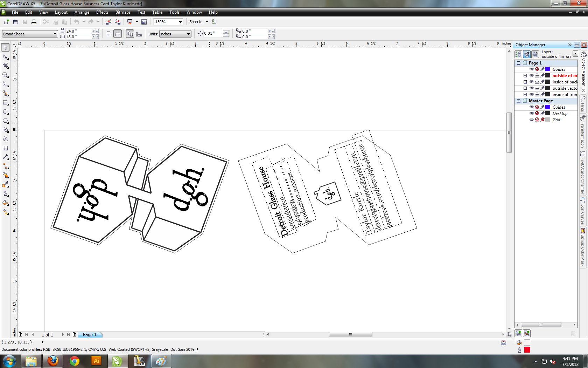Click the New document icon

pyautogui.click(x=6, y=22)
